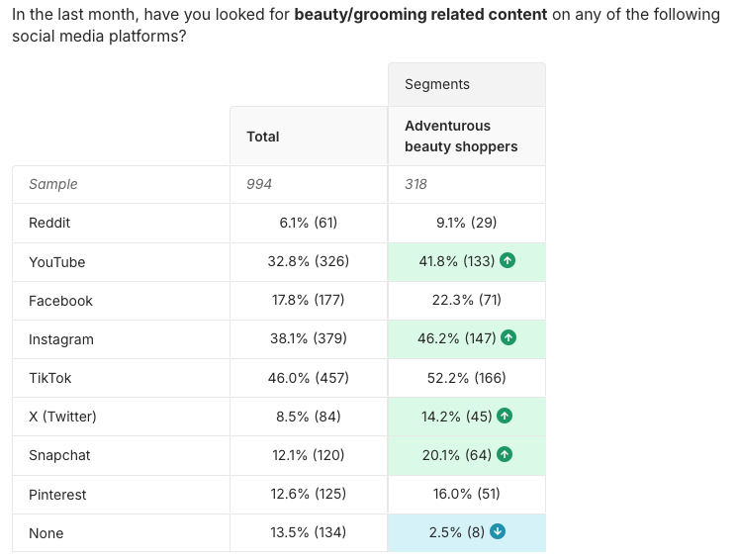Viewport: 738px width, 560px height.
Task: Click the blue highlighted None 2.5% cell
Action: tap(455, 532)
